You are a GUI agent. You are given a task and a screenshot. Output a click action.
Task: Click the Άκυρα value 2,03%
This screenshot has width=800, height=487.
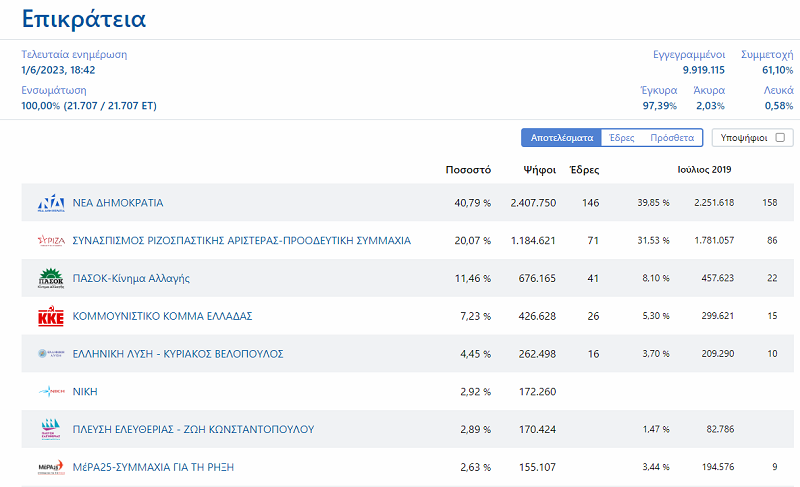710,106
